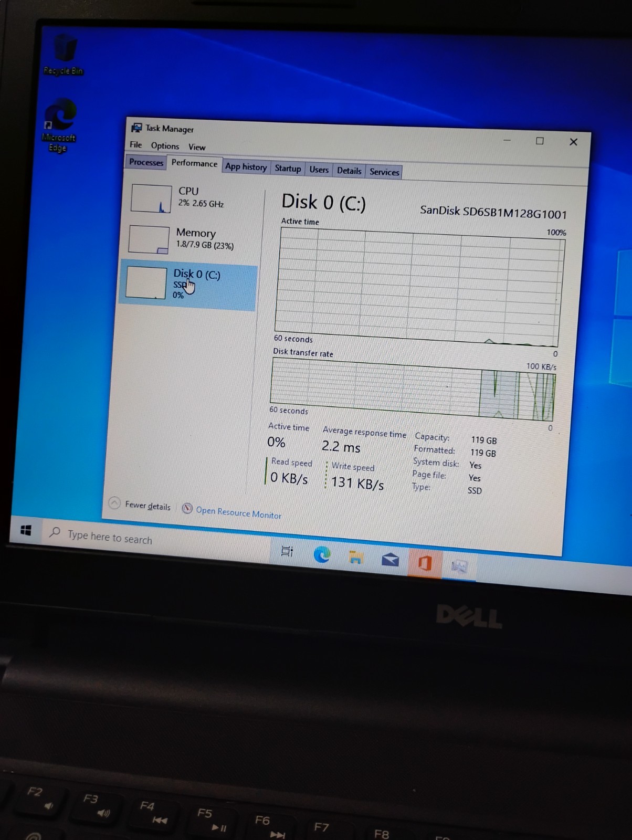Click the 2.2 ms response time value
Viewport: 632px width, 840px height.
[x=341, y=446]
